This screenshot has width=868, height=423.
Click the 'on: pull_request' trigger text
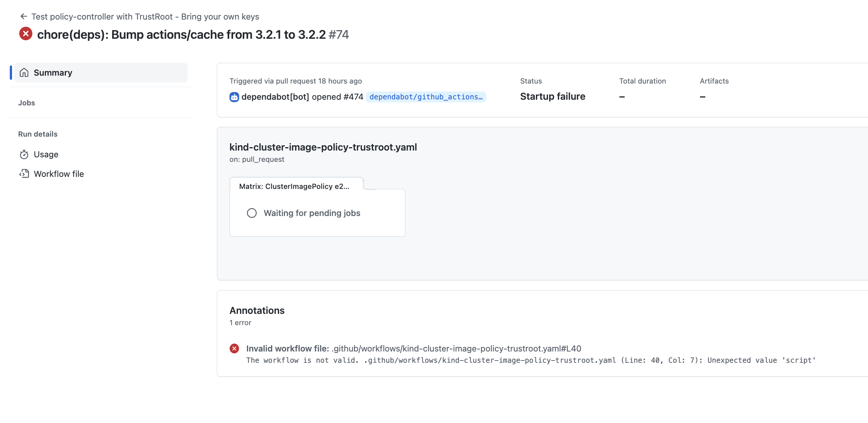coord(257,159)
